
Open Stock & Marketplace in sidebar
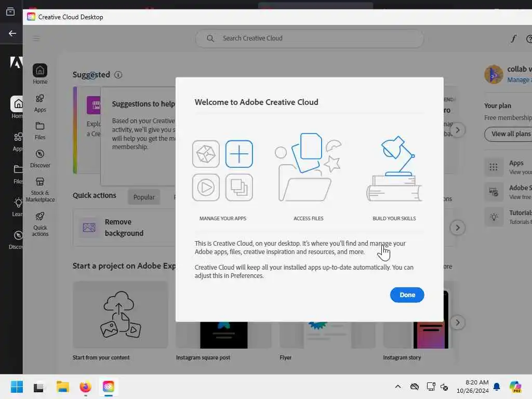(40, 190)
